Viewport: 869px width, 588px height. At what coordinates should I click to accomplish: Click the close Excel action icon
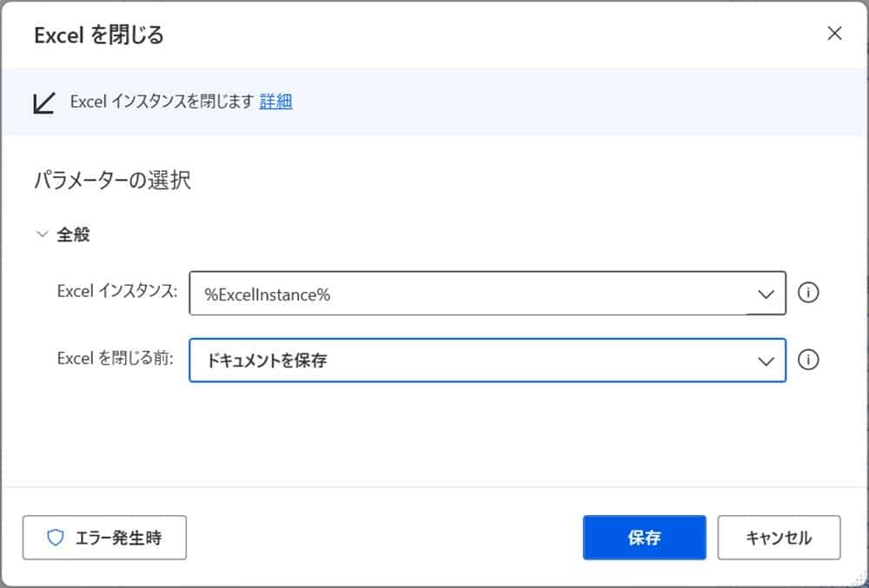[x=44, y=102]
